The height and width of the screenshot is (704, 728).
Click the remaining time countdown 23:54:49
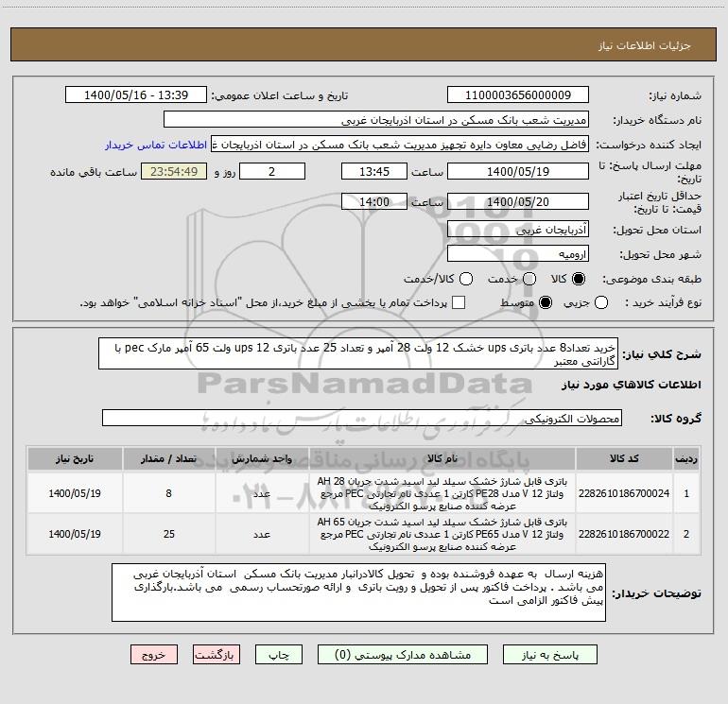point(174,171)
